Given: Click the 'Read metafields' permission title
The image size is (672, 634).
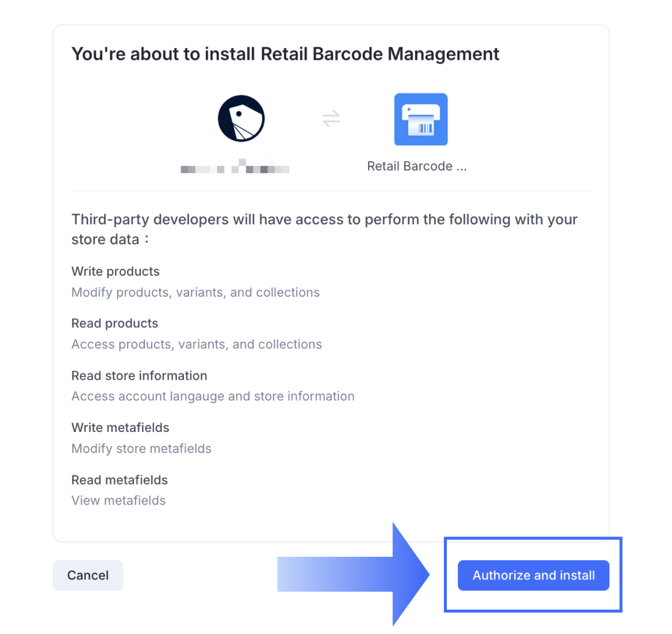Looking at the screenshot, I should [120, 480].
